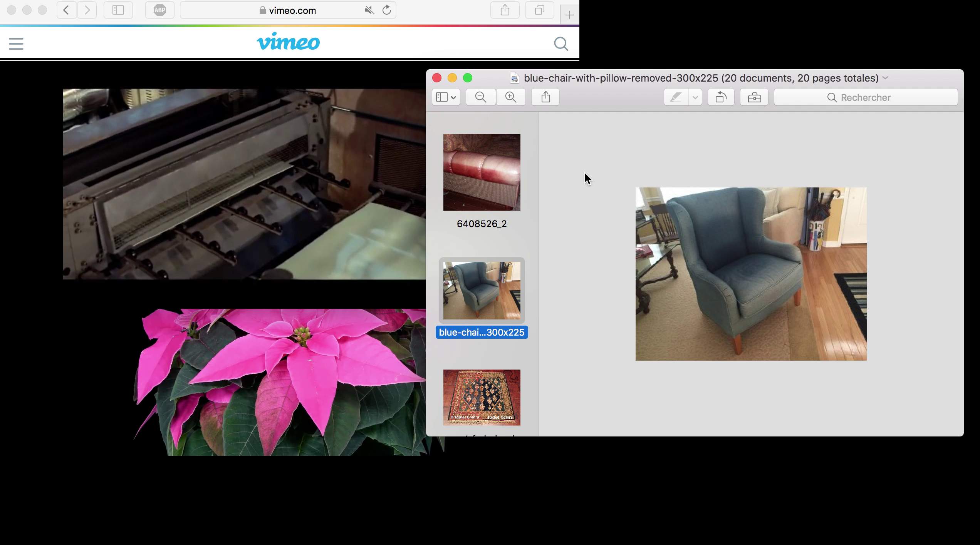This screenshot has height=545, width=980.
Task: Open Vimeo hamburger menu
Action: [16, 44]
